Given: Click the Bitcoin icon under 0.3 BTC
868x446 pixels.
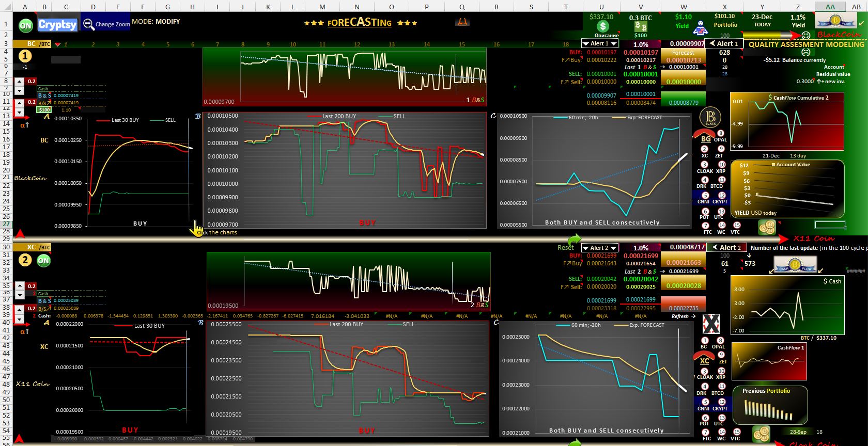Looking at the screenshot, I should 641,26.
